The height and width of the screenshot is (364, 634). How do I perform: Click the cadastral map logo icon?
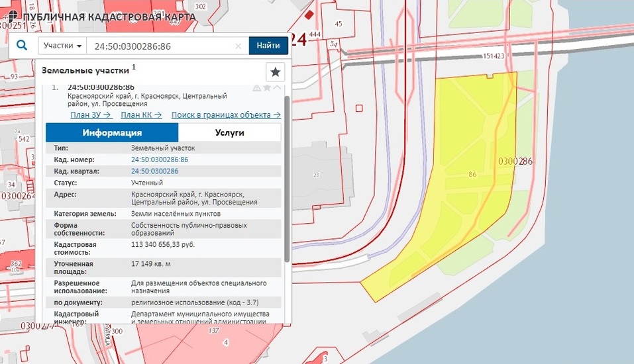click(x=12, y=15)
